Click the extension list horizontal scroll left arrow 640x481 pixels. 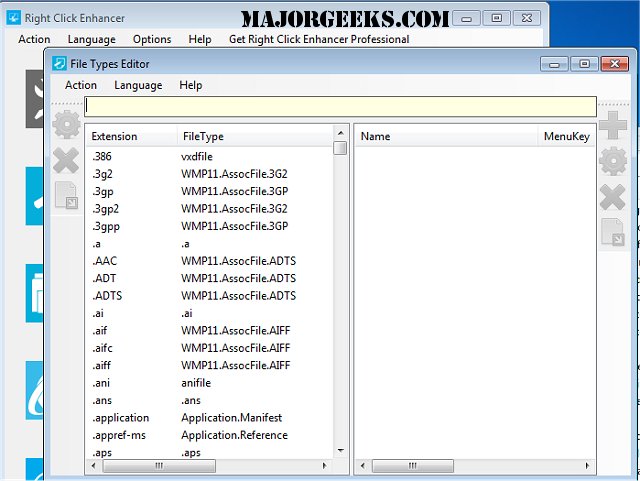[93, 465]
